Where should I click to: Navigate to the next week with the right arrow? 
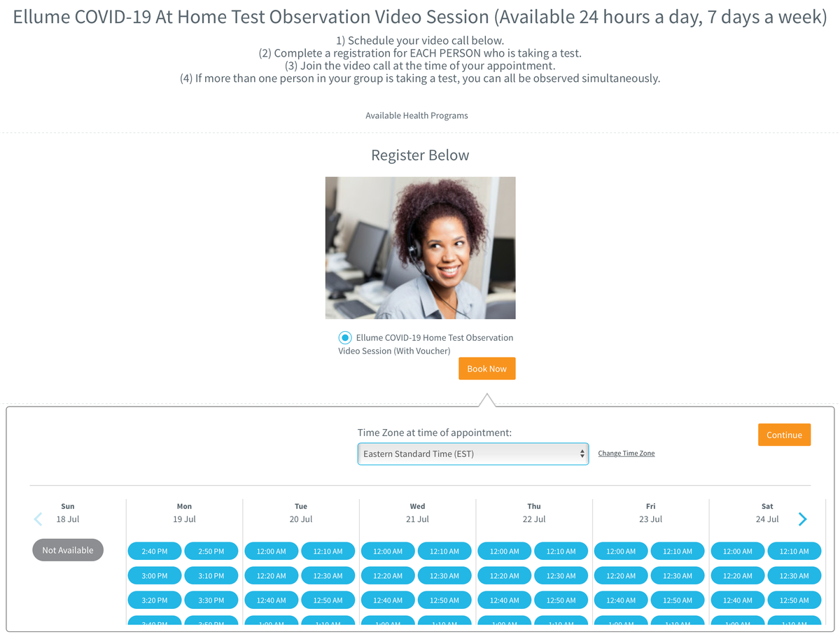click(802, 519)
